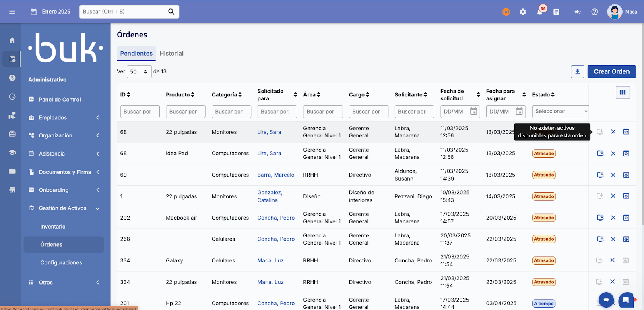Open the rows-per-page 50 dropdown
This screenshot has height=310, width=644.
coord(139,72)
